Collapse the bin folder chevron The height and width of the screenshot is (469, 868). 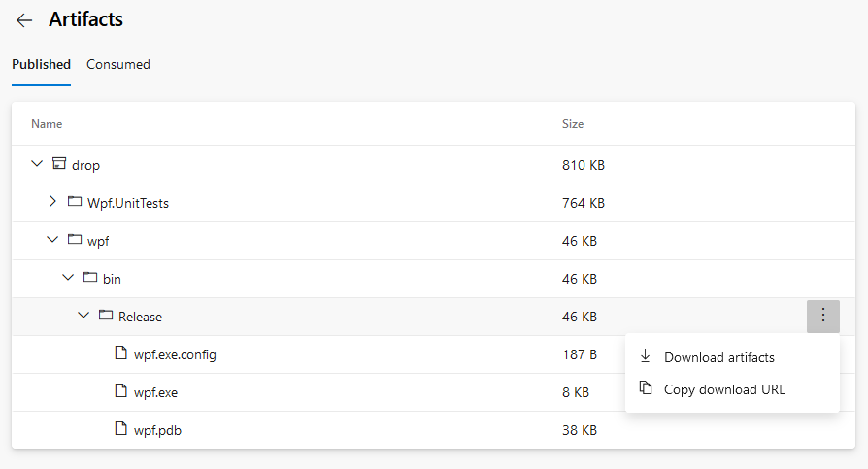click(68, 278)
